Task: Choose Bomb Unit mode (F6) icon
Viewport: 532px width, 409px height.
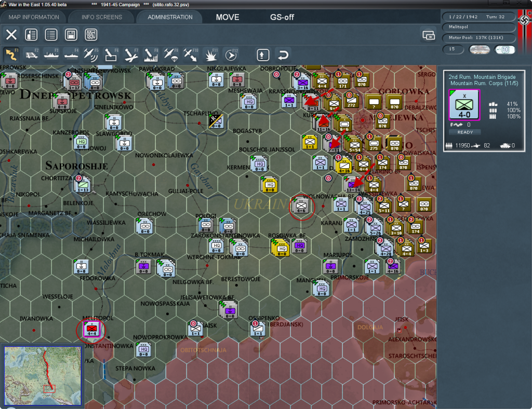Action: click(111, 54)
